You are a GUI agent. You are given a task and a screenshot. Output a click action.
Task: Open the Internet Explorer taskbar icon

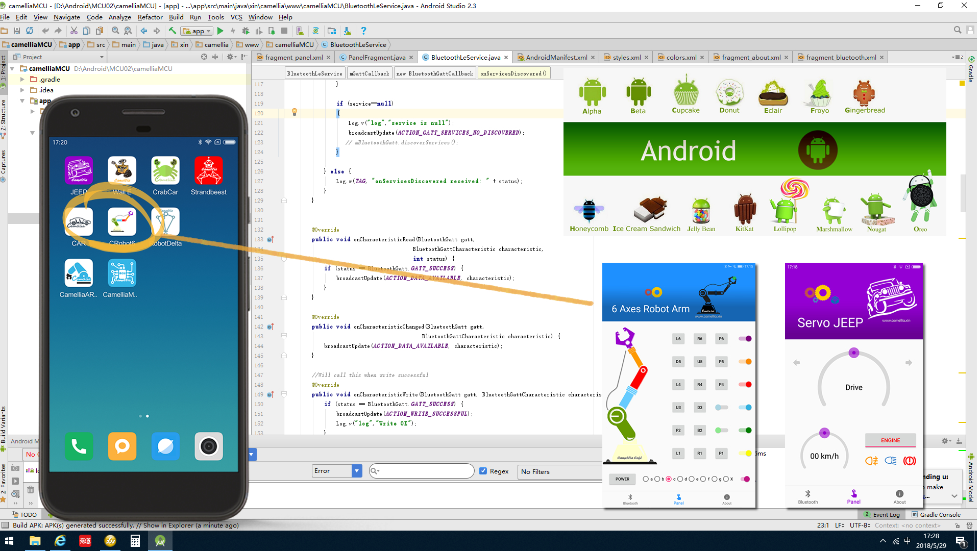point(60,541)
